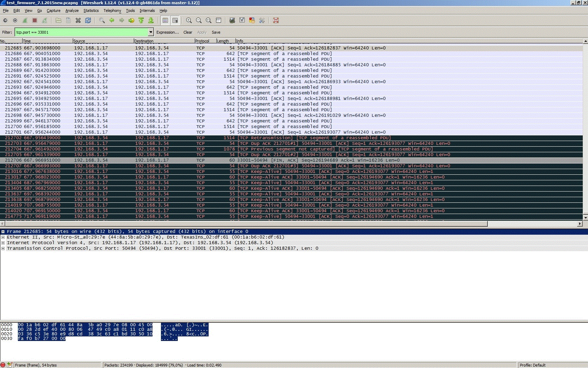The image size is (588, 368).
Task: Click the save capture file icon
Action: pos(68,20)
